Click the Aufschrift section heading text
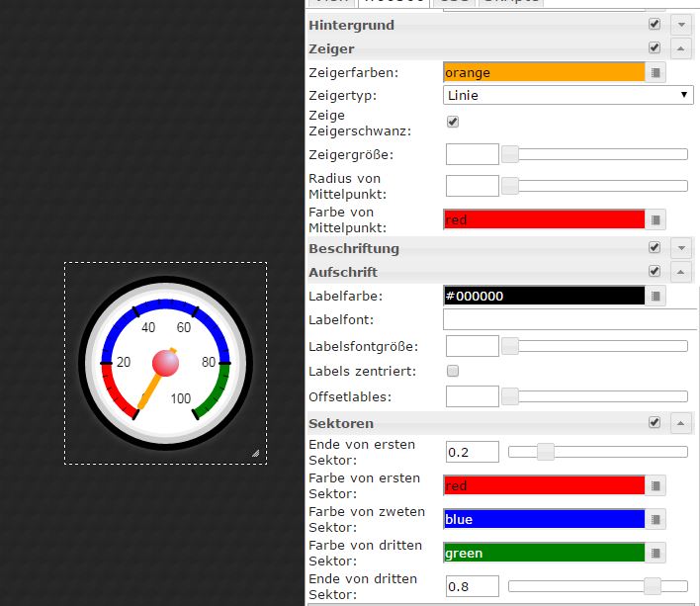Viewport: 700px width, 606px height. pyautogui.click(x=343, y=272)
